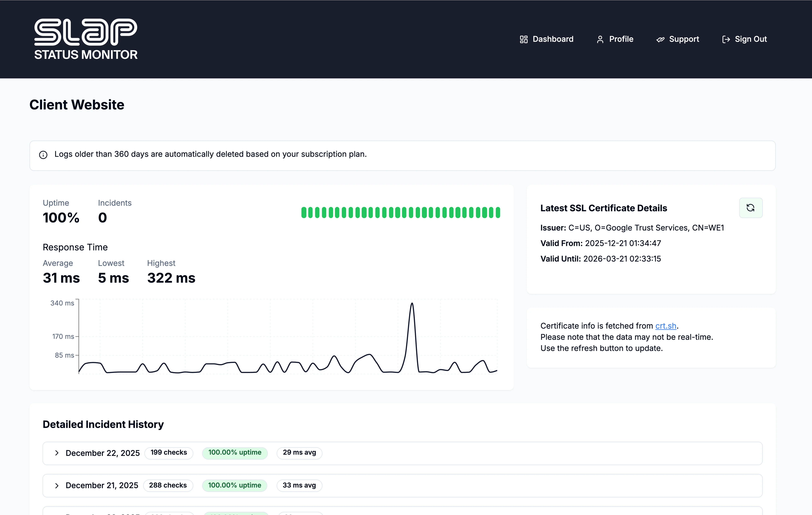
Task: Click the Sign Out arrow icon
Action: coord(726,39)
